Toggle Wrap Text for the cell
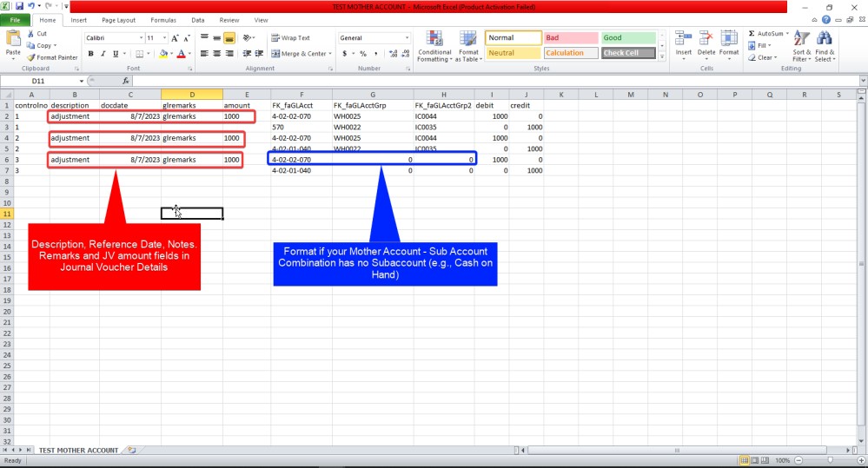The width and height of the screenshot is (868, 468). pyautogui.click(x=290, y=38)
